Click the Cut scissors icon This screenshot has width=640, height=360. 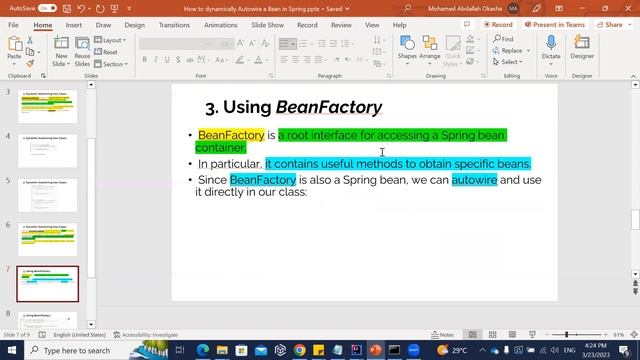(30, 40)
